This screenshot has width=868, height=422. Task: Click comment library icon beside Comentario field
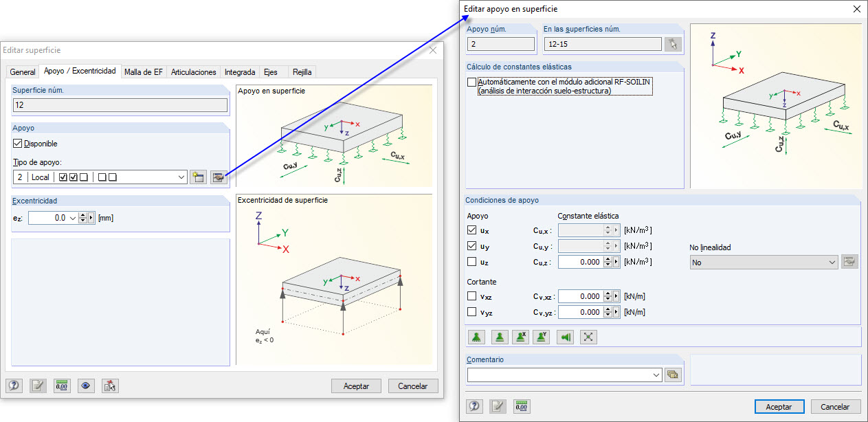(673, 375)
